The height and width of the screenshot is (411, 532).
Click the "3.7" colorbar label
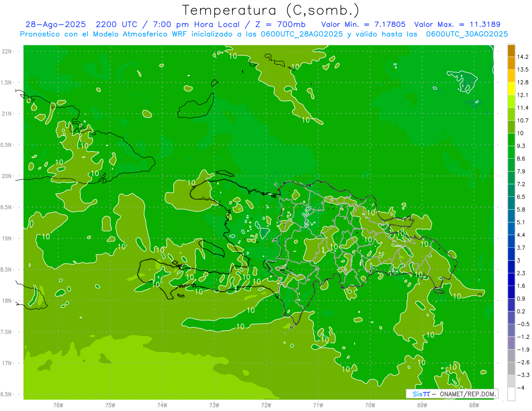(x=521, y=247)
